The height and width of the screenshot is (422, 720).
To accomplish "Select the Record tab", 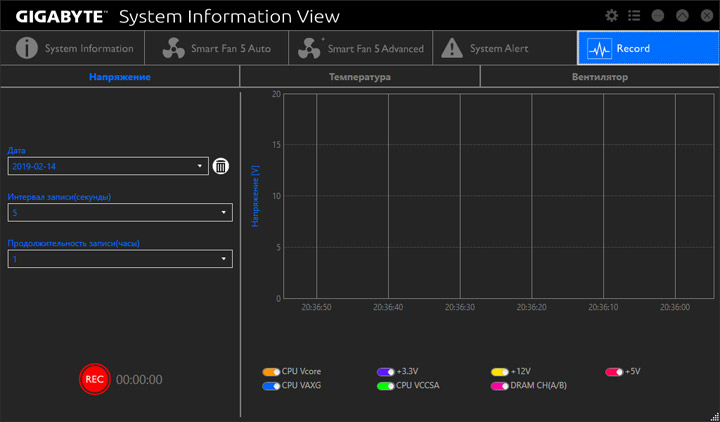I will 648,48.
